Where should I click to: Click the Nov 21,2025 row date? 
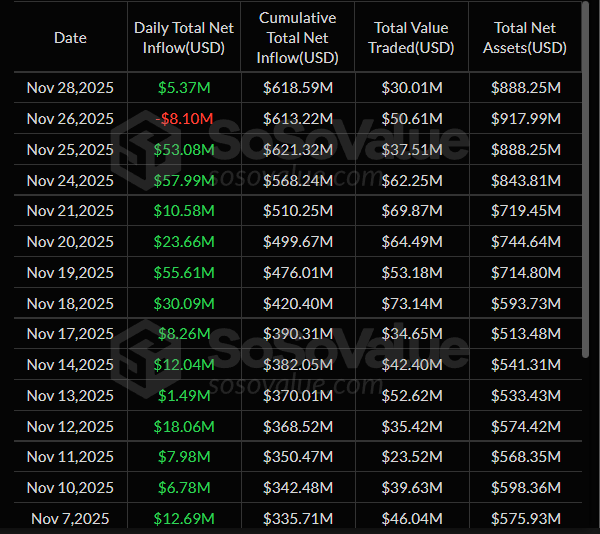tap(70, 211)
